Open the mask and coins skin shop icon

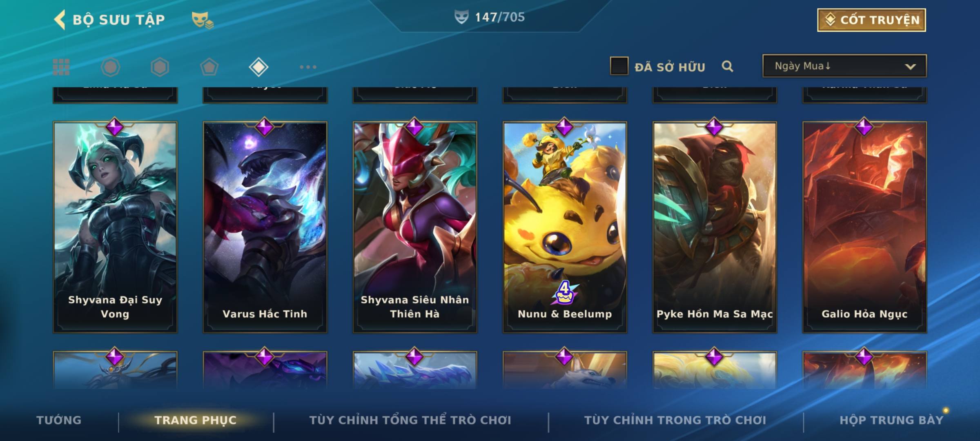tap(203, 20)
